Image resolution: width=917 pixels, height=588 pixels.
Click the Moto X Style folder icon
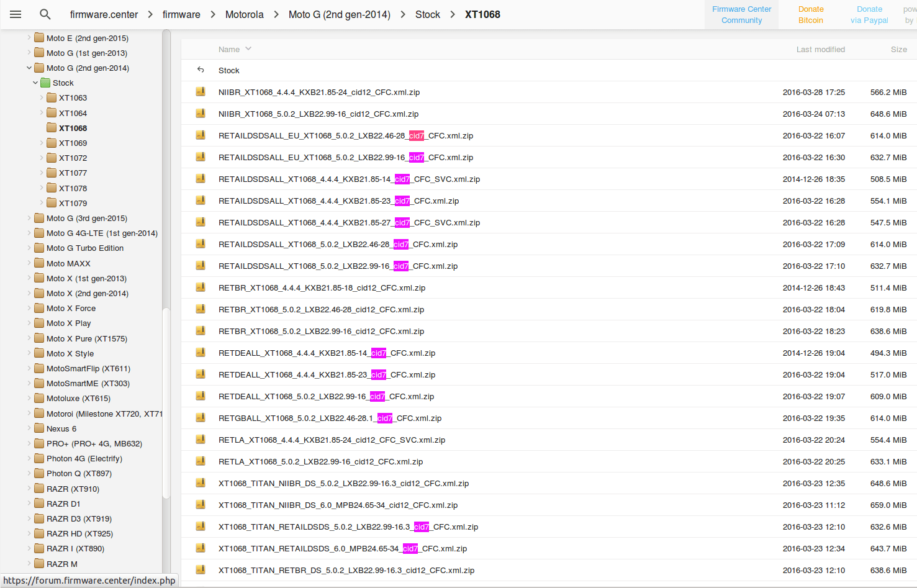[x=39, y=353]
